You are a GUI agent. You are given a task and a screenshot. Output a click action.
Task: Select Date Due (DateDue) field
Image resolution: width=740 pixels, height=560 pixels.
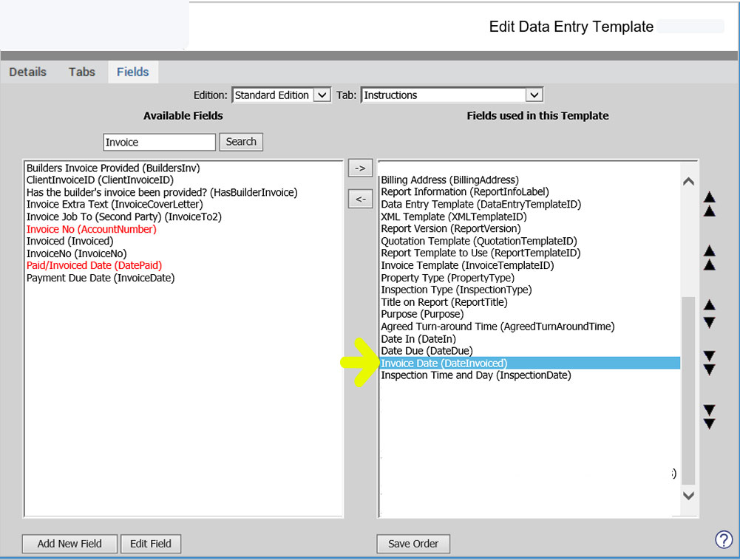tap(427, 350)
